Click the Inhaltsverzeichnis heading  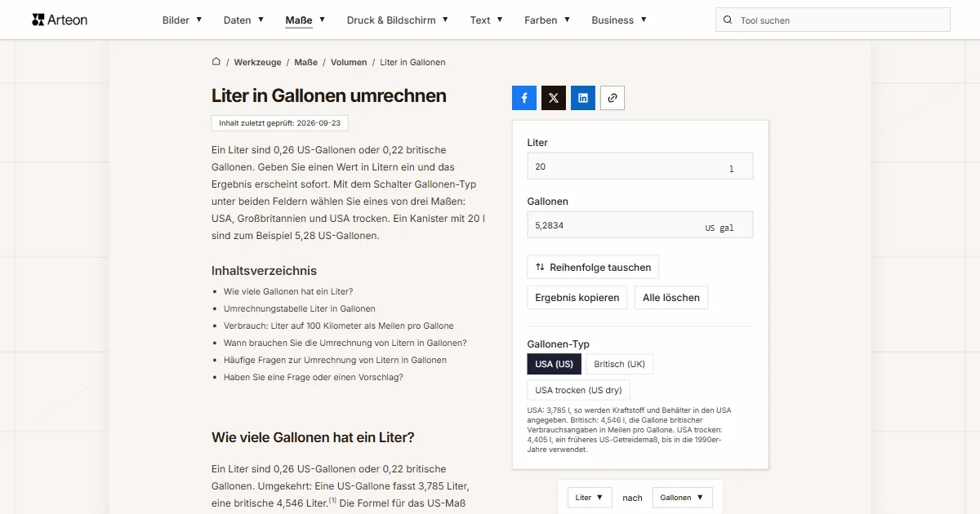[264, 271]
